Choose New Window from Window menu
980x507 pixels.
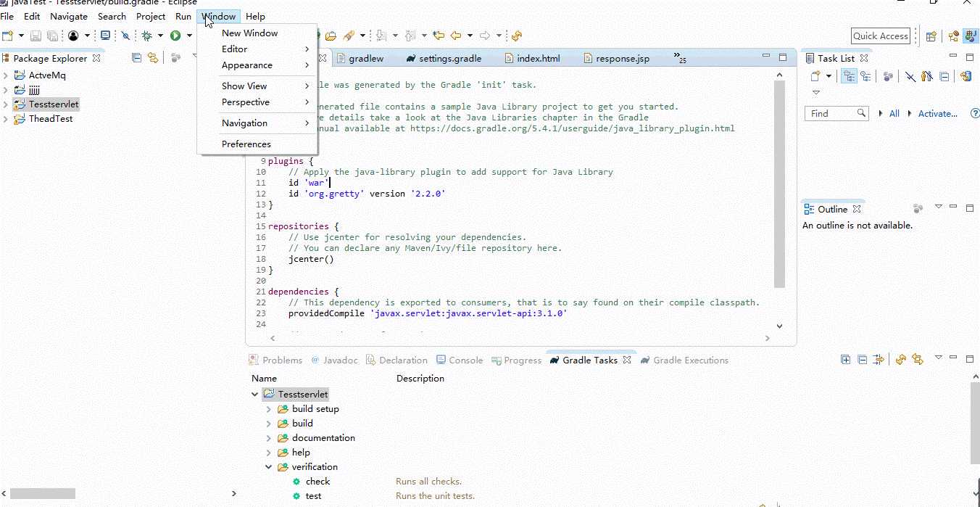click(249, 33)
